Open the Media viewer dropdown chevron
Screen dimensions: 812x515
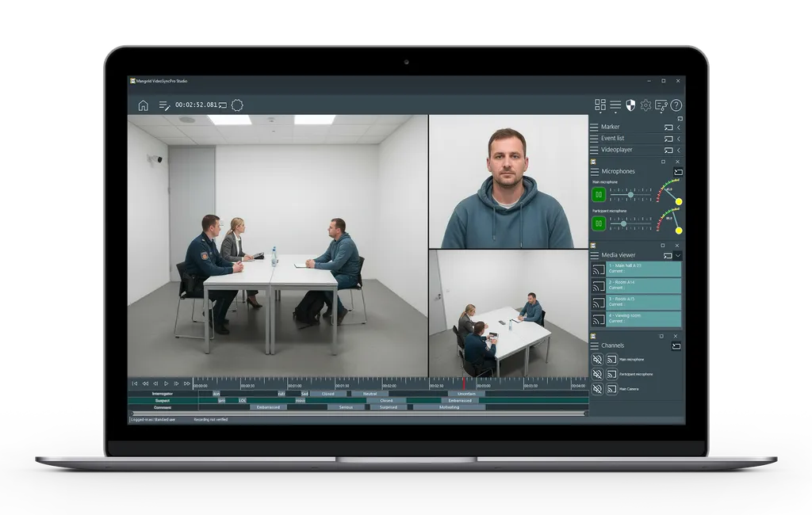tap(678, 255)
